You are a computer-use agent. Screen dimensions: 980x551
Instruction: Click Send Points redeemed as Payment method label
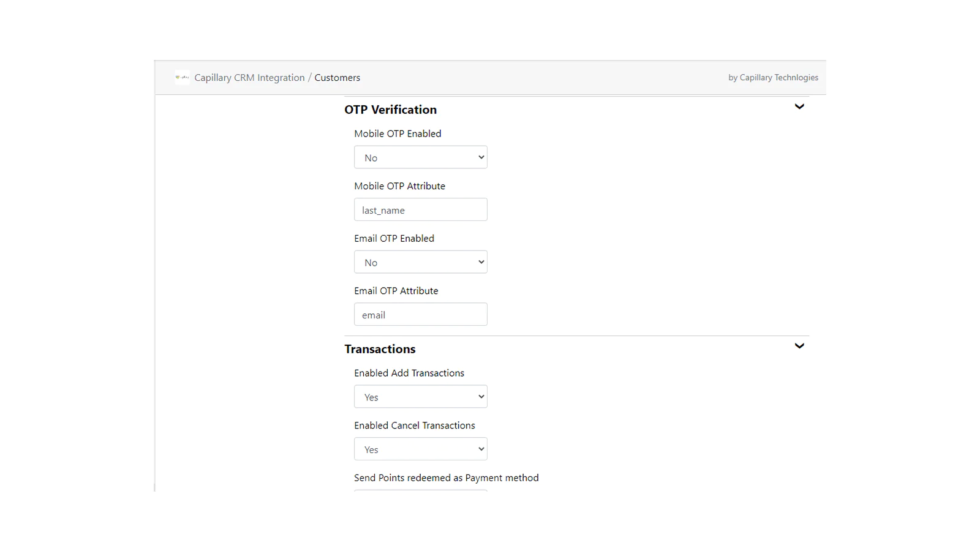(x=447, y=478)
